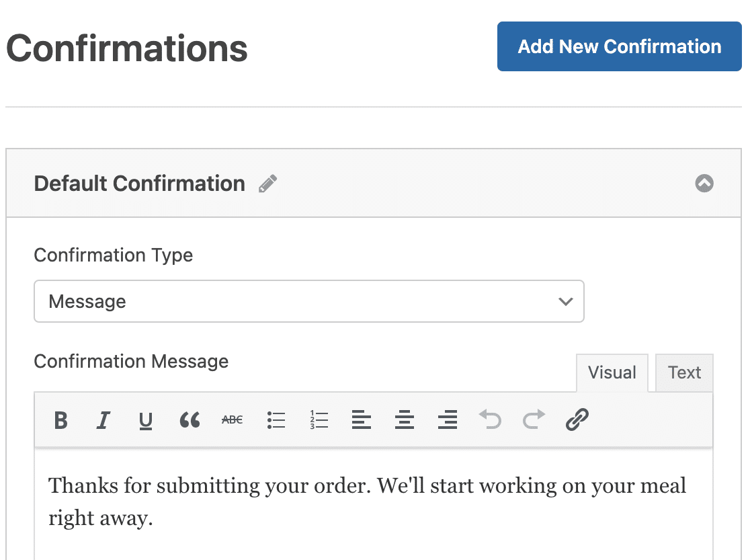Insert a bulleted list
The height and width of the screenshot is (560, 750).
[x=276, y=419]
